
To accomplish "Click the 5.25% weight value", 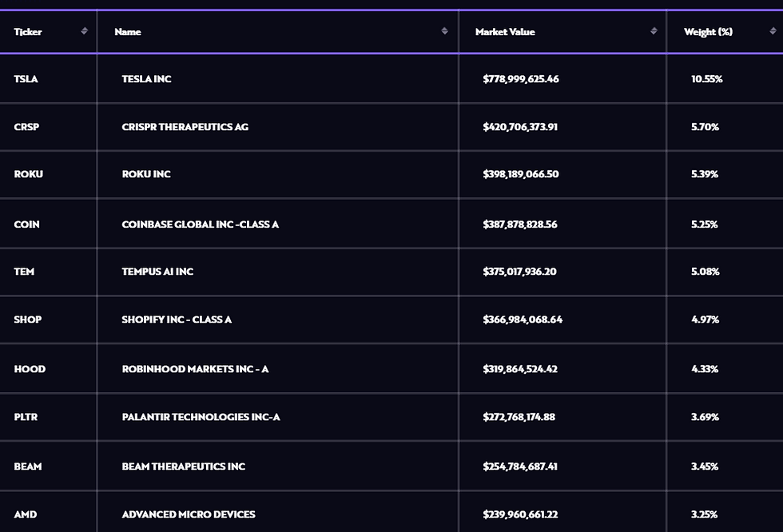I will click(x=704, y=224).
